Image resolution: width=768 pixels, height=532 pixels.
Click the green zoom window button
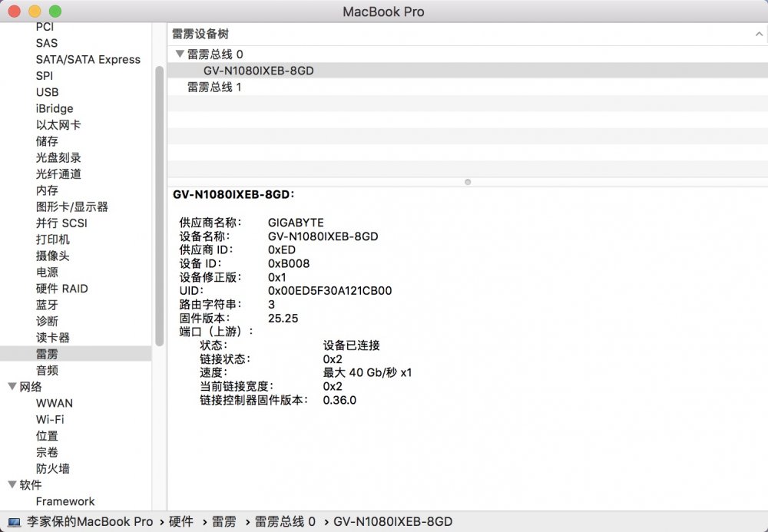pyautogui.click(x=55, y=11)
